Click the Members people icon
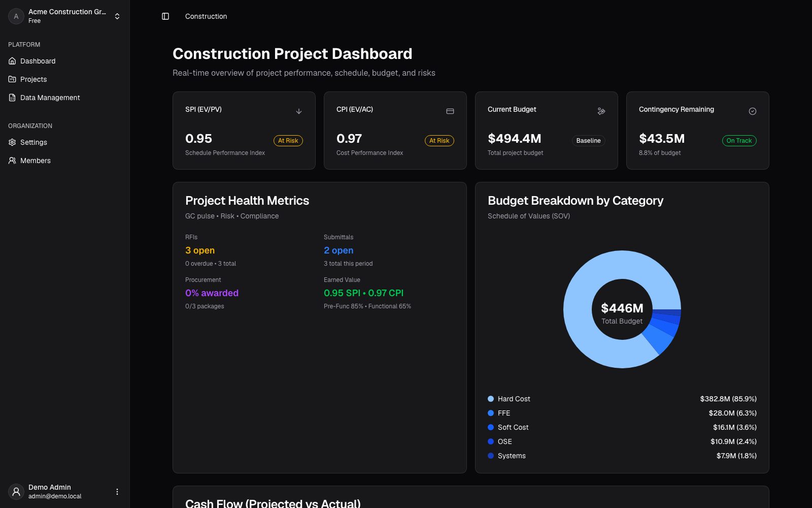Viewport: 812px width, 508px height. point(12,161)
